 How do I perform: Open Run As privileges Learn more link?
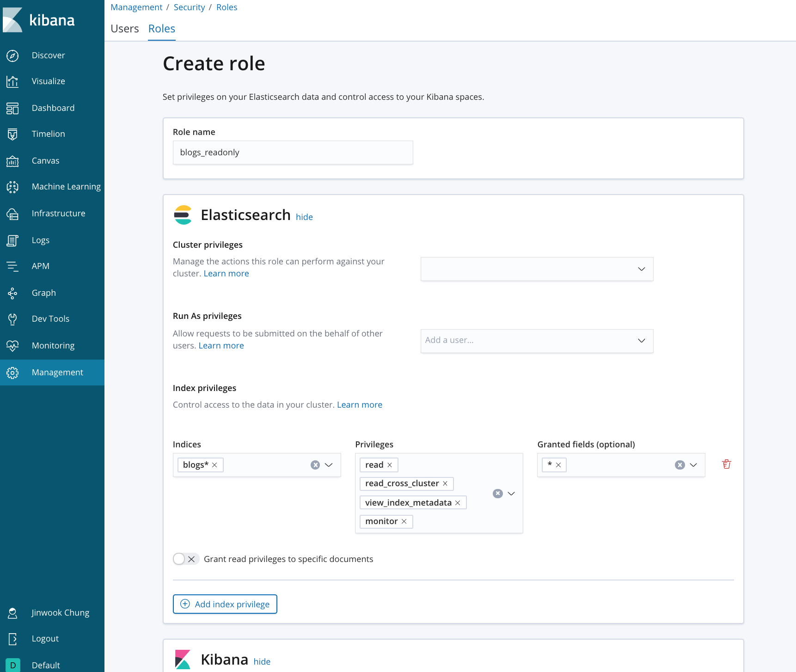221,346
